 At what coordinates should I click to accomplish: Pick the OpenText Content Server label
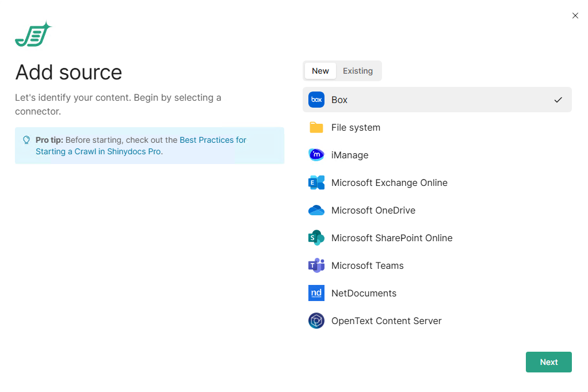pyautogui.click(x=386, y=321)
